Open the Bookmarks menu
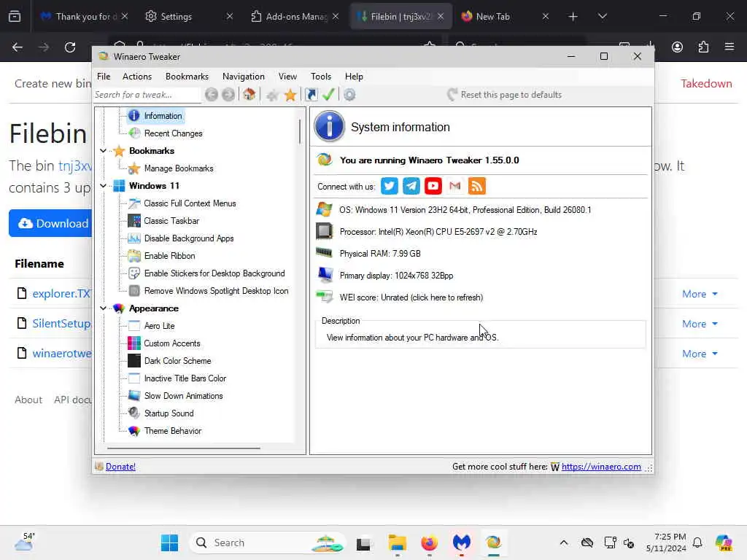The height and width of the screenshot is (560, 747). point(187,77)
